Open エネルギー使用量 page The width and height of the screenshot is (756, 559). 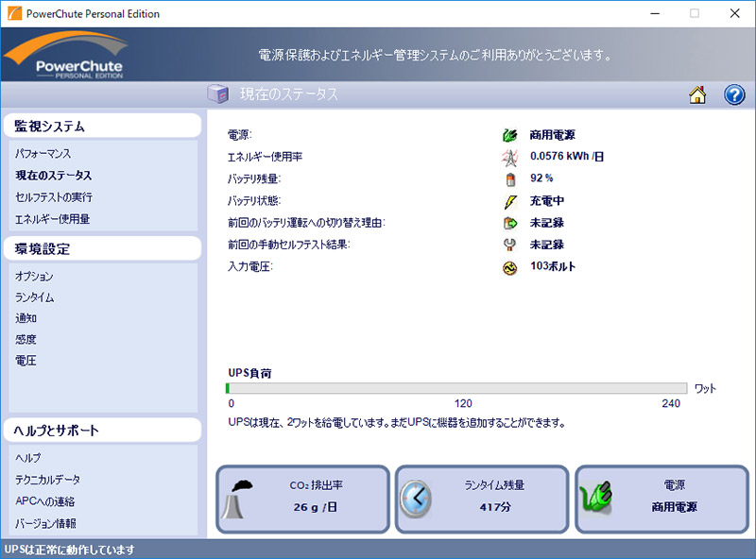click(52, 219)
